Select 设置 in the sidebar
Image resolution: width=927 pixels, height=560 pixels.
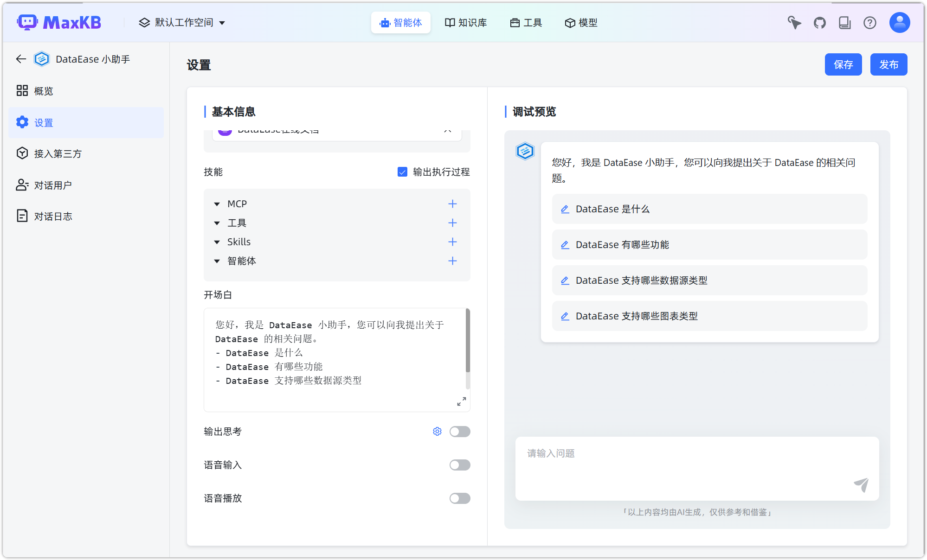point(86,122)
